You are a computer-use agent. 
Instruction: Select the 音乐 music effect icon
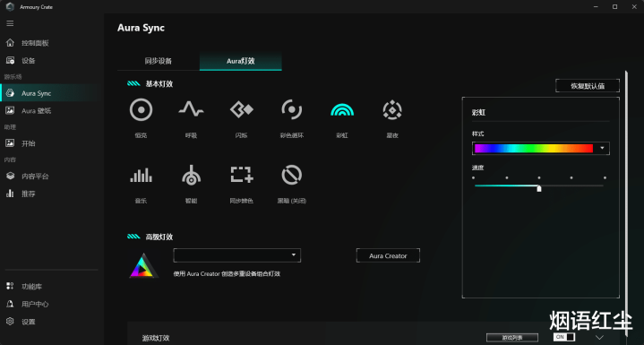[141, 176]
